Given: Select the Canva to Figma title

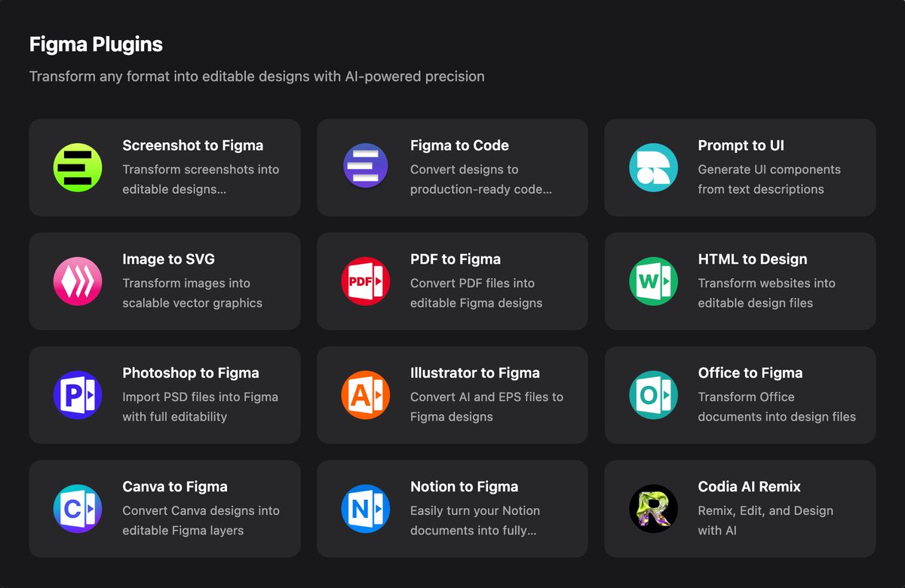Looking at the screenshot, I should click(175, 487).
